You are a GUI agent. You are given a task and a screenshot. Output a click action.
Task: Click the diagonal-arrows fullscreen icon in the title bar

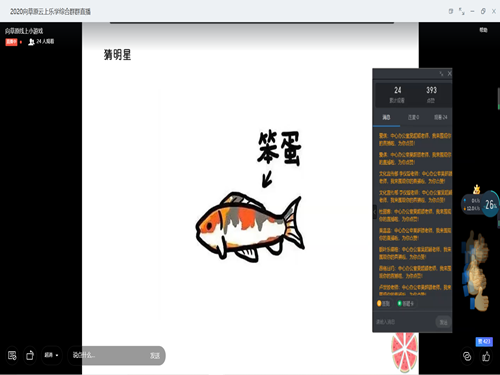pyautogui.click(x=462, y=11)
